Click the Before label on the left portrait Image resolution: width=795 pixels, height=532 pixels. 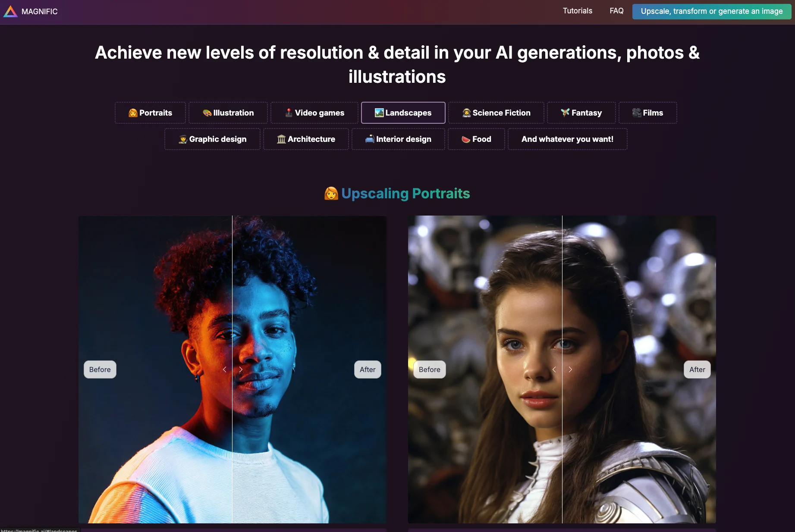[x=100, y=369]
